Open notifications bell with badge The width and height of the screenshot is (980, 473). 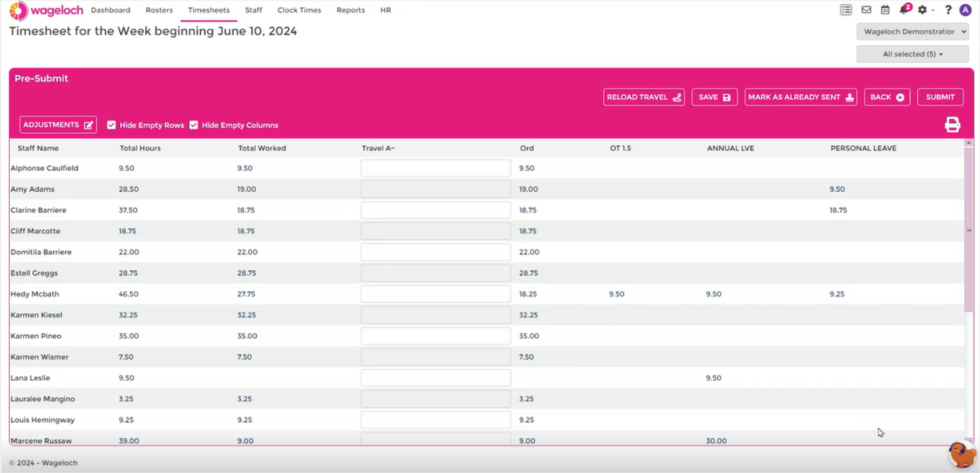pos(905,9)
